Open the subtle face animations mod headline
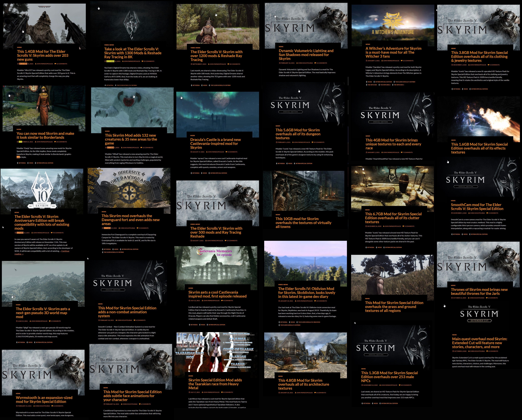The height and width of the screenshot is (420, 522). (x=132, y=396)
